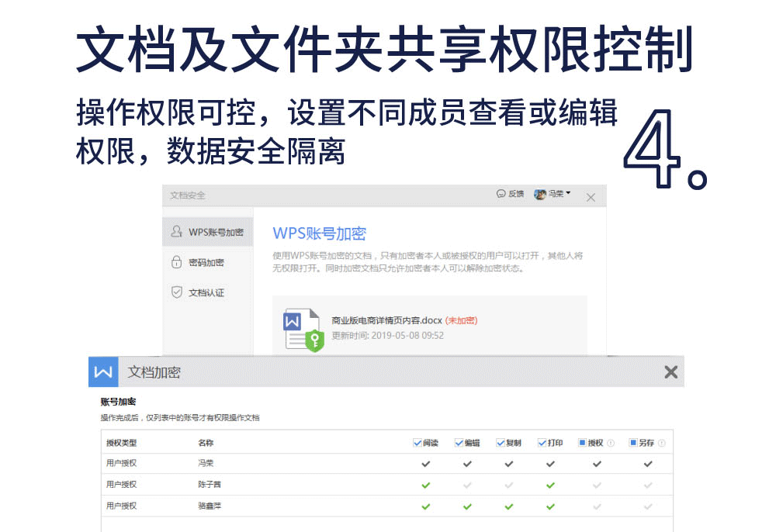The height and width of the screenshot is (532, 776).
Task: Click the lock icon beside 密码加密
Action: [176, 263]
